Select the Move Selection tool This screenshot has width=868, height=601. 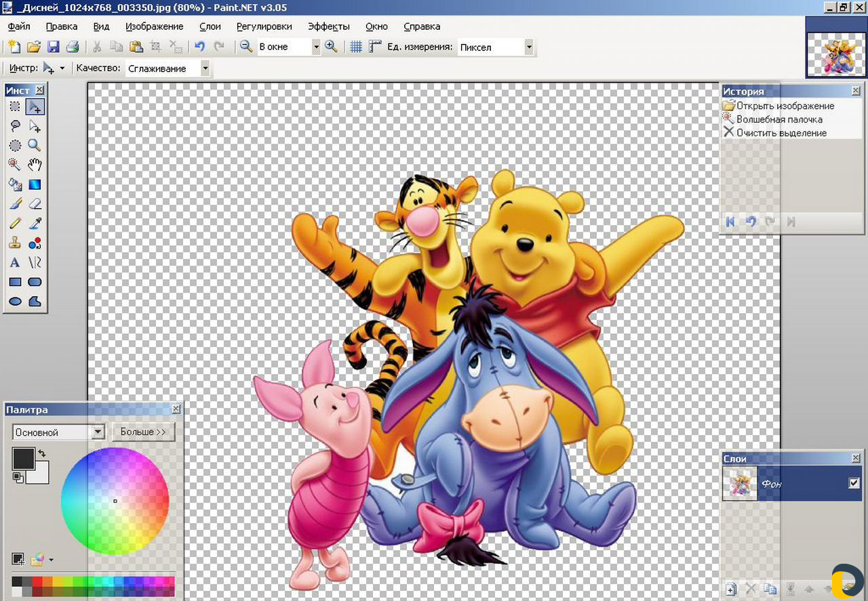tap(35, 126)
